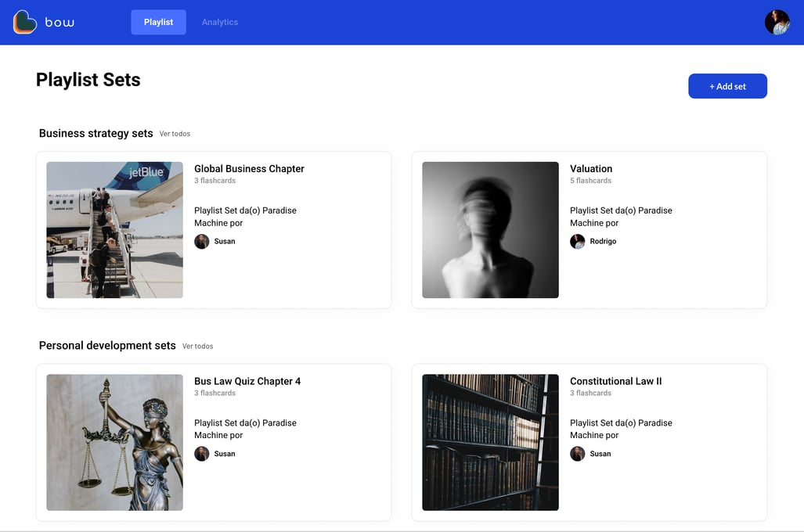
Task: Click author name Susan on Global Business card
Action: (x=225, y=242)
